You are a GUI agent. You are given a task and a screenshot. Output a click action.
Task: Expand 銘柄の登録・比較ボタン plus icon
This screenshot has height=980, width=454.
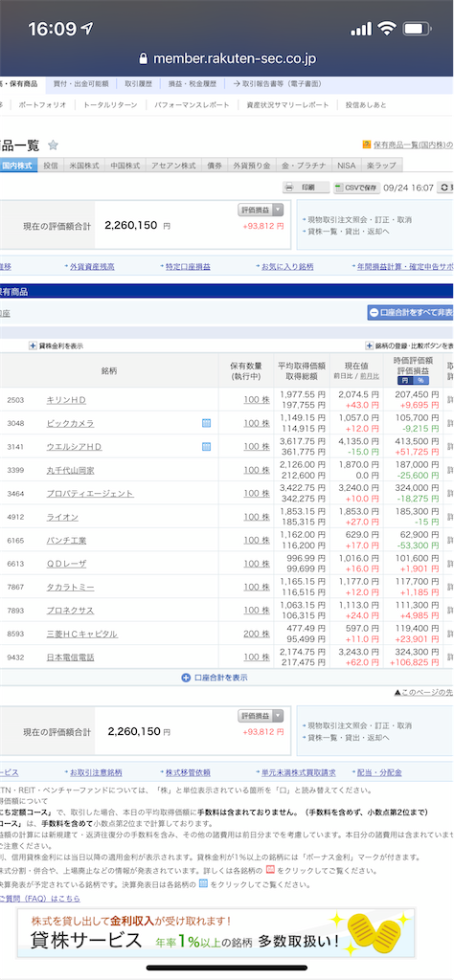coord(369,345)
